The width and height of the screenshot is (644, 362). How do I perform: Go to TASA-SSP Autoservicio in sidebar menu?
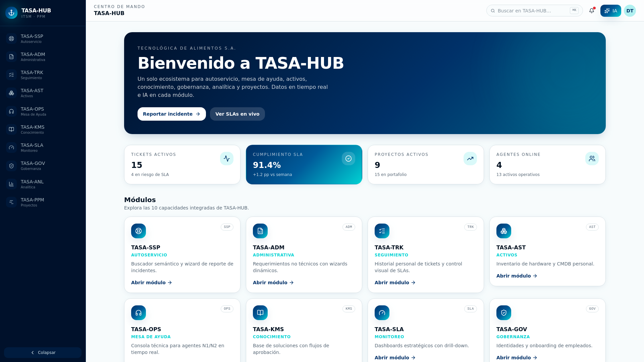click(43, 39)
